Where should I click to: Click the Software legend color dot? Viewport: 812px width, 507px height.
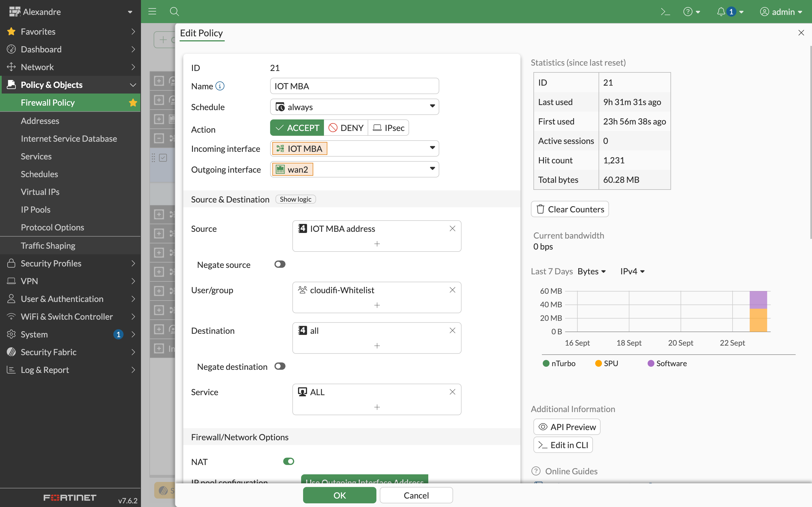point(651,363)
